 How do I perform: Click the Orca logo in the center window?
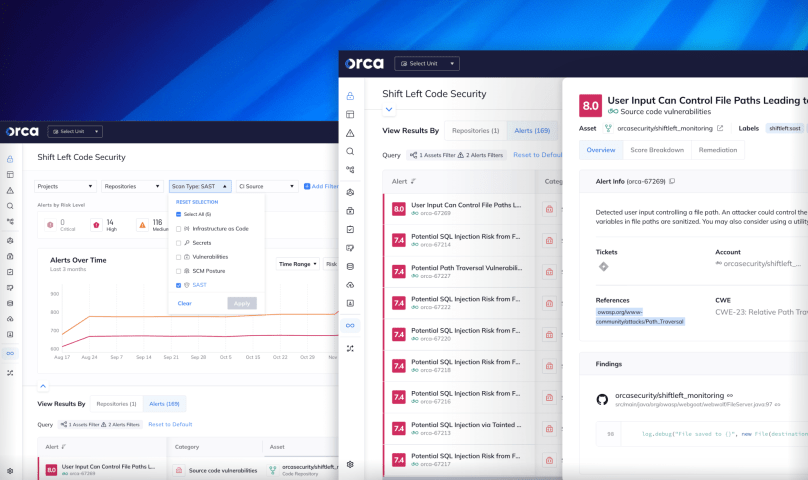[x=364, y=63]
